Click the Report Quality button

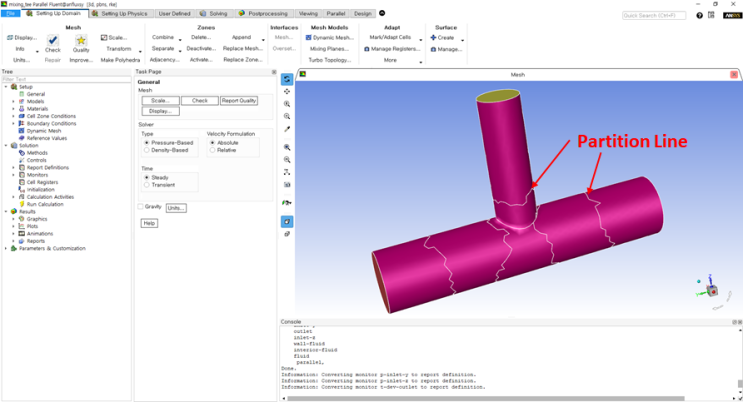coord(239,100)
